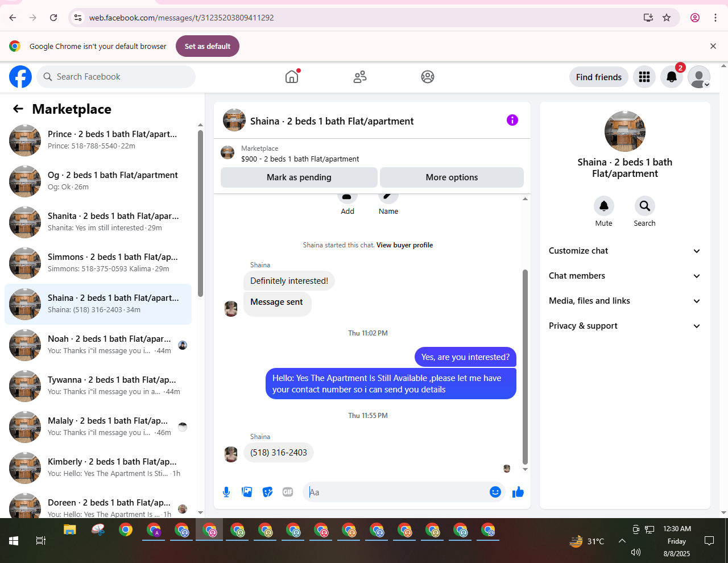Expand Customize chat section
Screen dimensions: 728x563
tap(624, 251)
